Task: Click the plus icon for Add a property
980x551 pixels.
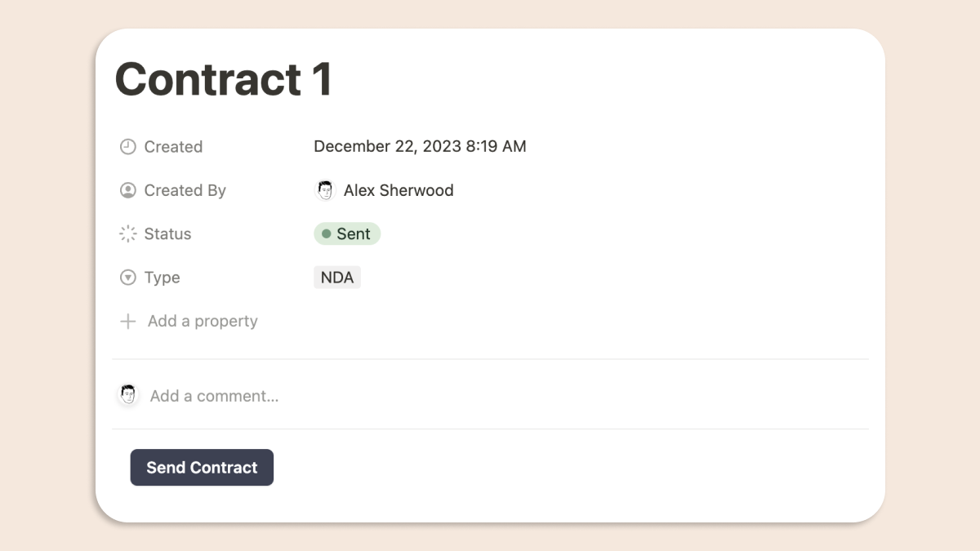Action: [x=128, y=322]
